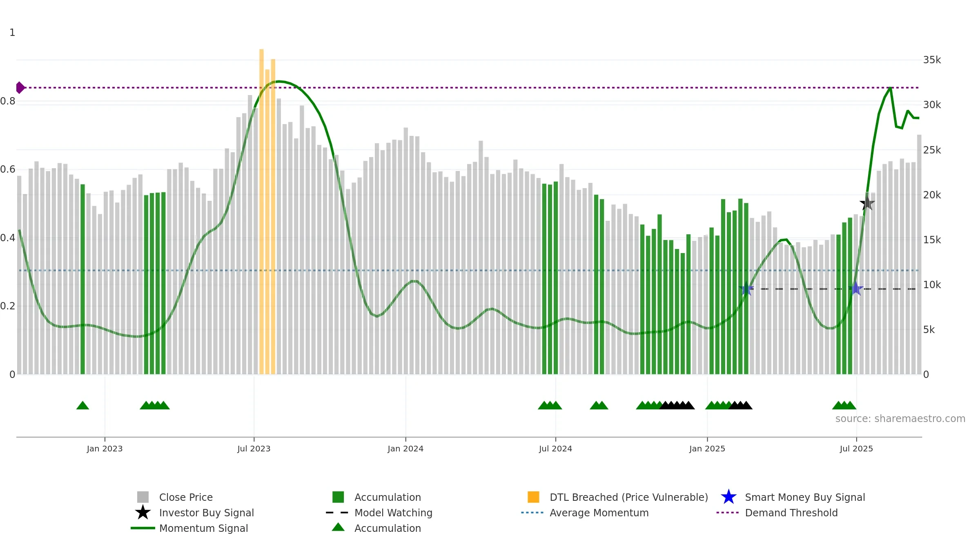Click green Momentum Signal legend line
980x551 pixels.
(143, 528)
